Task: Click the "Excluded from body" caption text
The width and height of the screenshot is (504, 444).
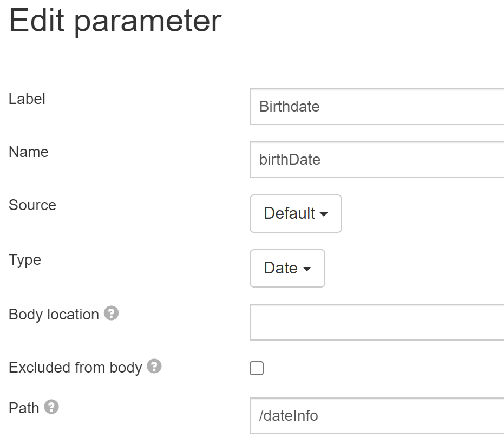Action: [75, 368]
